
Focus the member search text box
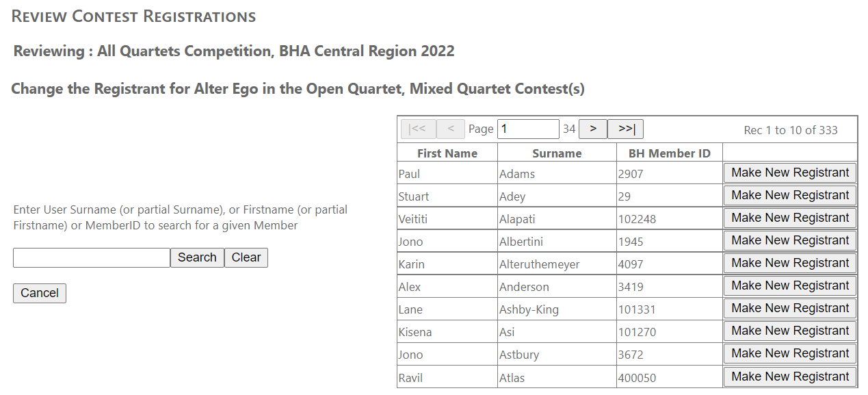(92, 257)
